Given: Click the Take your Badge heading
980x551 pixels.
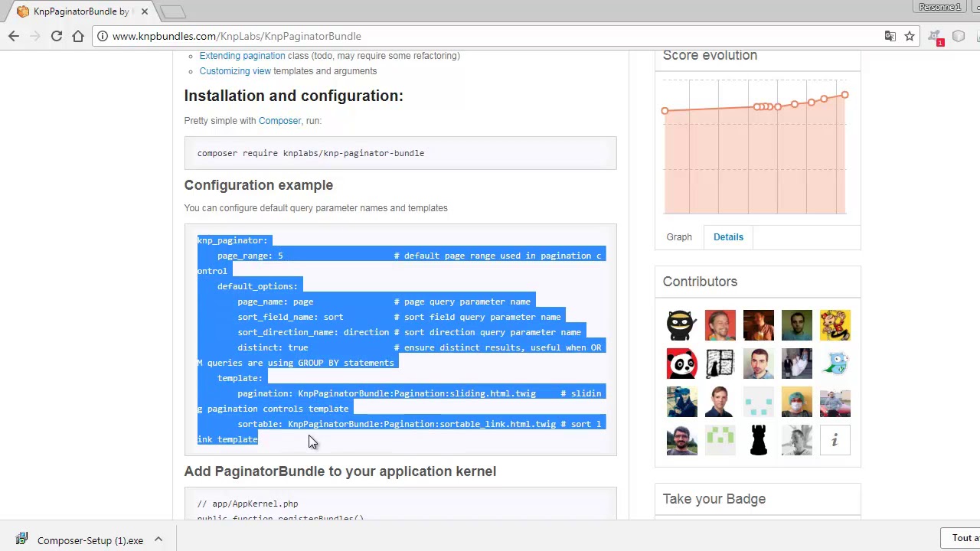Looking at the screenshot, I should click(714, 499).
